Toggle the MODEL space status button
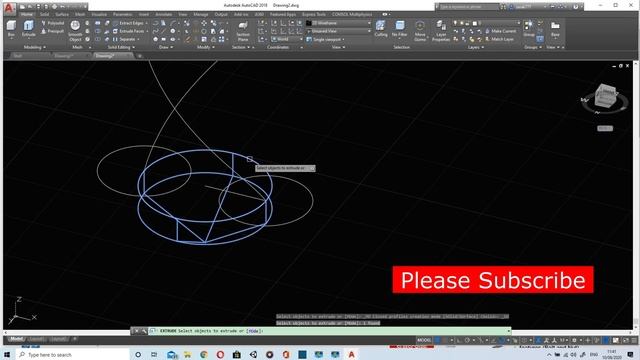Viewport: 640px width, 360px height. pos(424,340)
